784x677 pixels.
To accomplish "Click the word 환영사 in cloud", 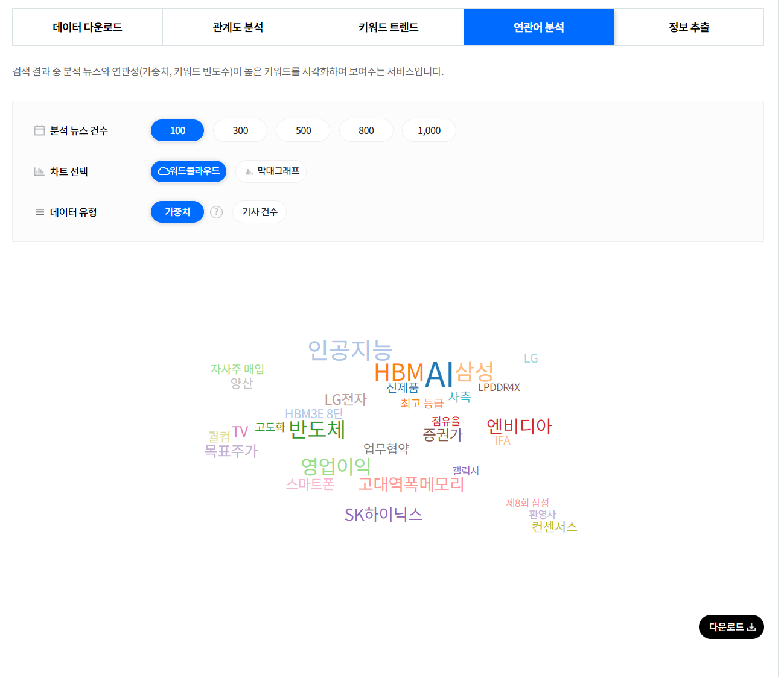I will click(542, 514).
